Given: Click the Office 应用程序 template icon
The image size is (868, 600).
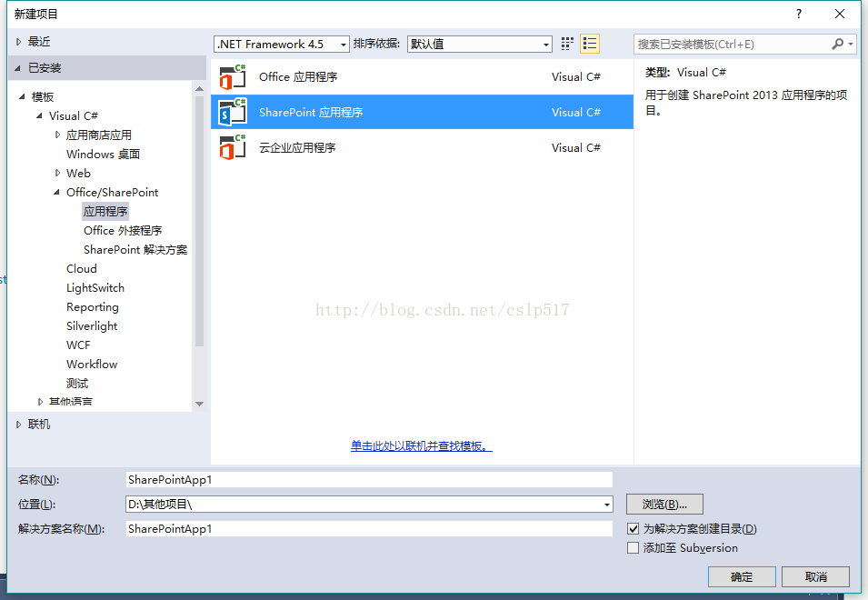Looking at the screenshot, I should [233, 77].
